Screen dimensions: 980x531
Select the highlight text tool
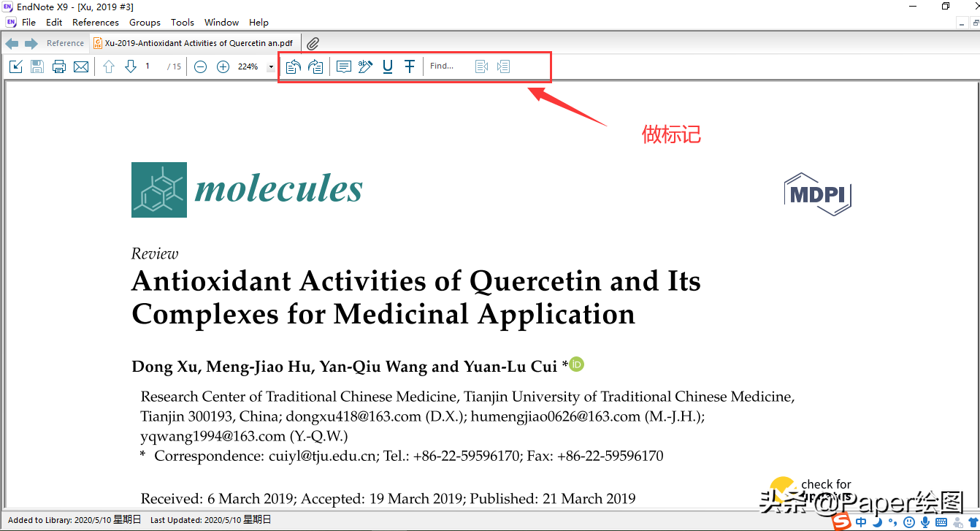point(365,66)
